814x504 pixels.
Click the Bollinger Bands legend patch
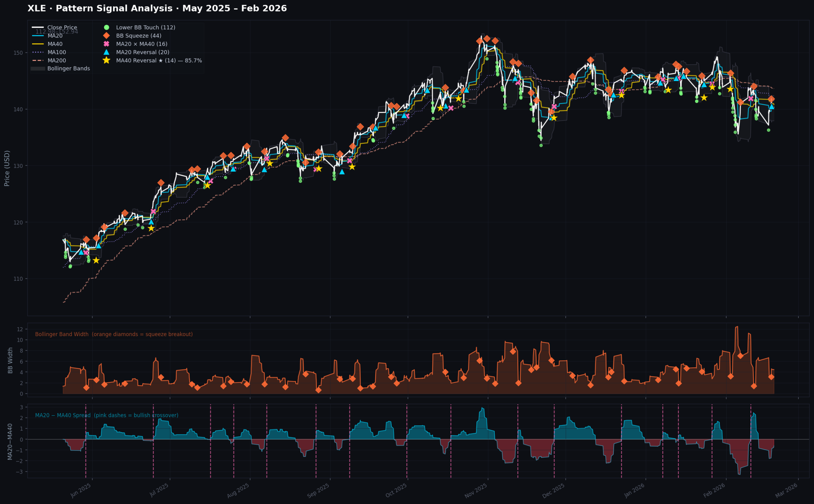pos(38,69)
